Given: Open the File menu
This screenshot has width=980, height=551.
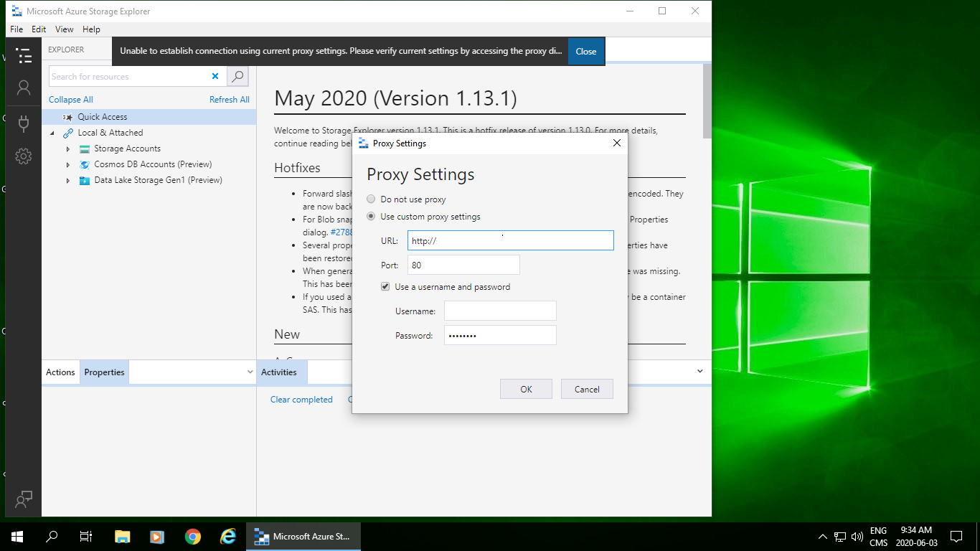Looking at the screenshot, I should click(x=17, y=29).
